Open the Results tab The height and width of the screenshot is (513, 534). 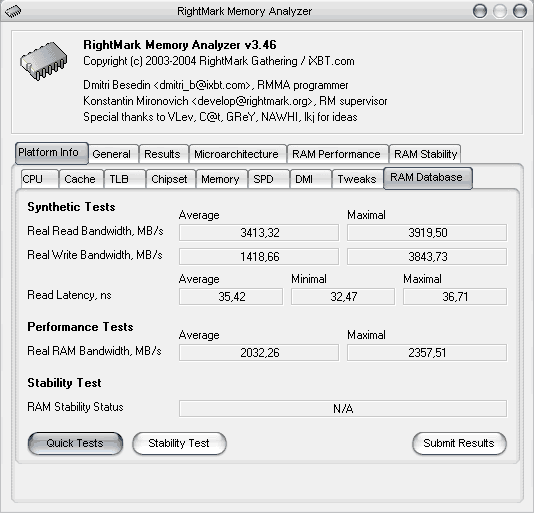(x=162, y=154)
